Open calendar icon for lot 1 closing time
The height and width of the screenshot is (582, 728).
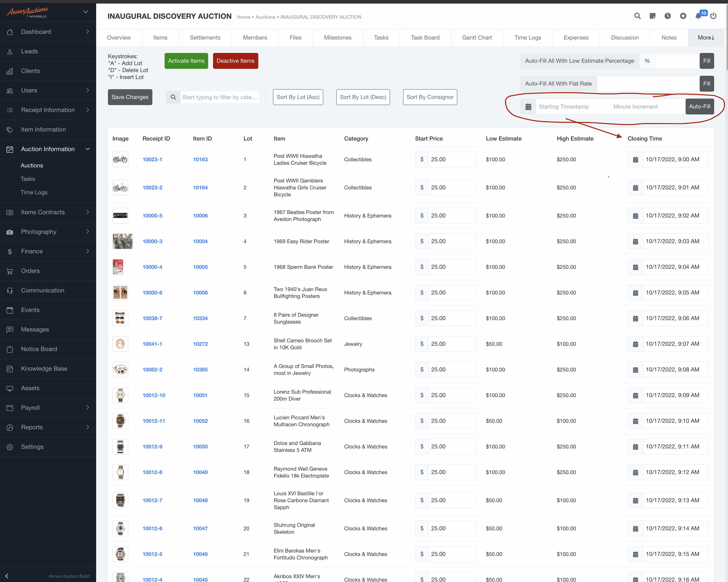[x=636, y=160]
